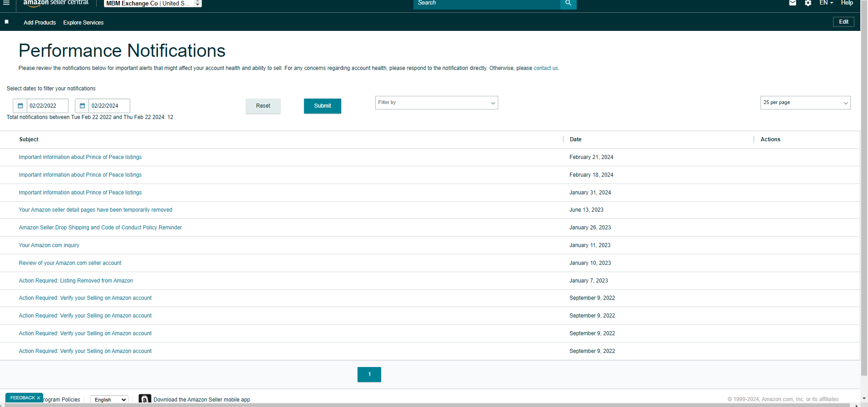Open Prince of Peace notification from February 18
Viewport: 868px width, 407px height.
(x=80, y=175)
